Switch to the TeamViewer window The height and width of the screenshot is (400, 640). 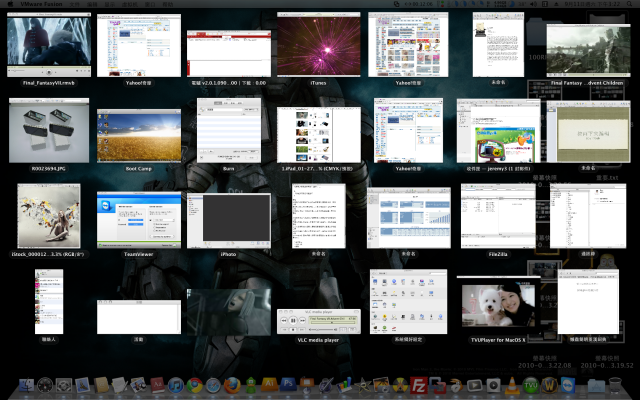coord(139,220)
